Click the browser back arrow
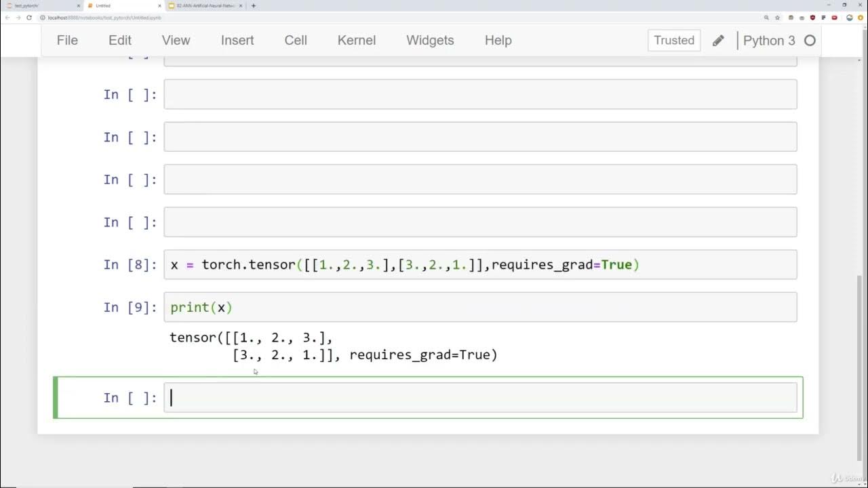This screenshot has height=488, width=868. 7,18
